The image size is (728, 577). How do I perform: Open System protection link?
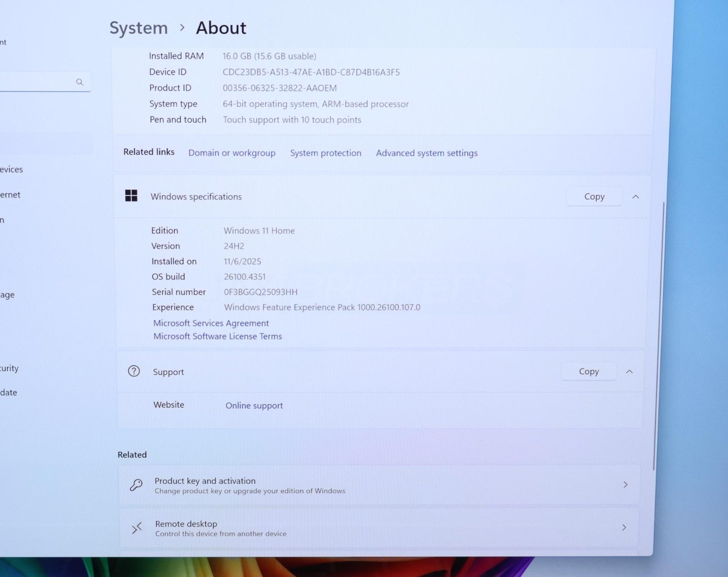325,153
